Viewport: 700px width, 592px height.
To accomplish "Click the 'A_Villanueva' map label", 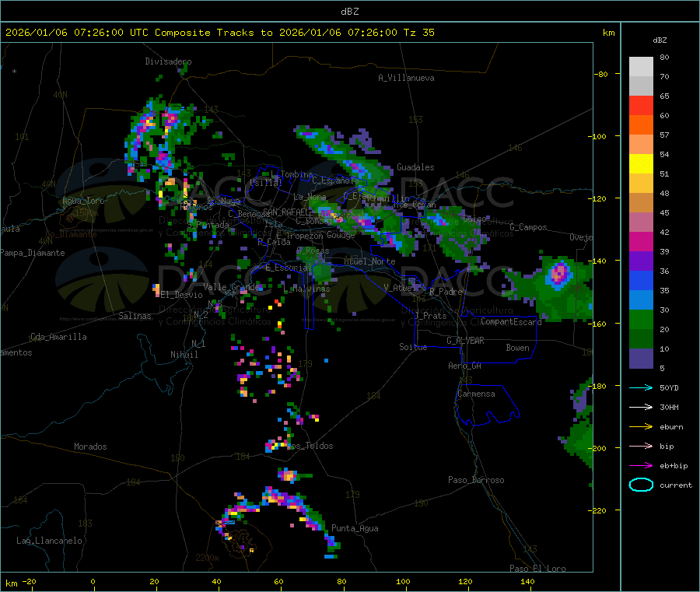I will coord(406,78).
